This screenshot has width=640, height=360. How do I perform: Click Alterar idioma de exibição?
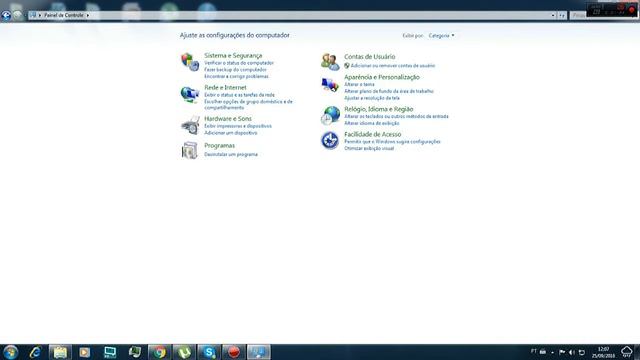coord(371,123)
